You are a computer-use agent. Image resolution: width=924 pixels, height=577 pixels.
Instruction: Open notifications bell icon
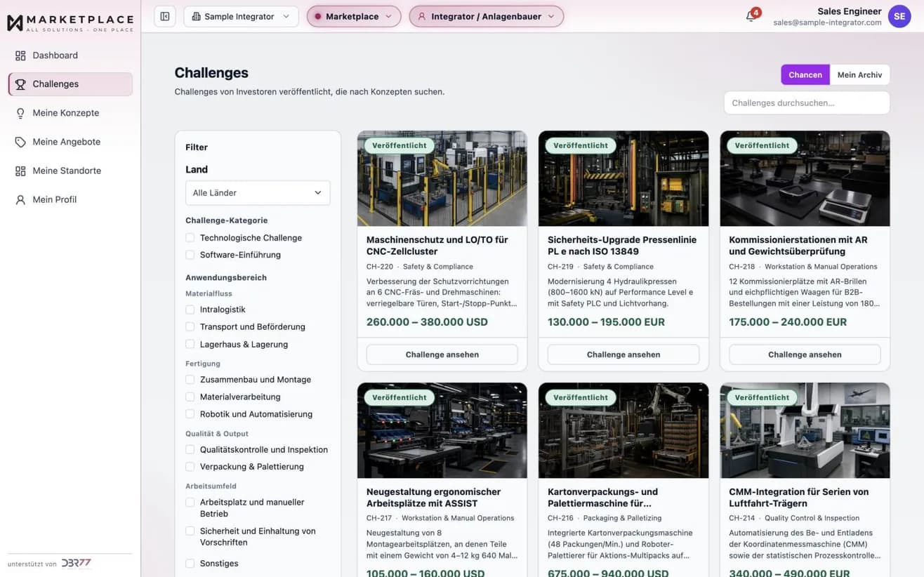tap(751, 16)
